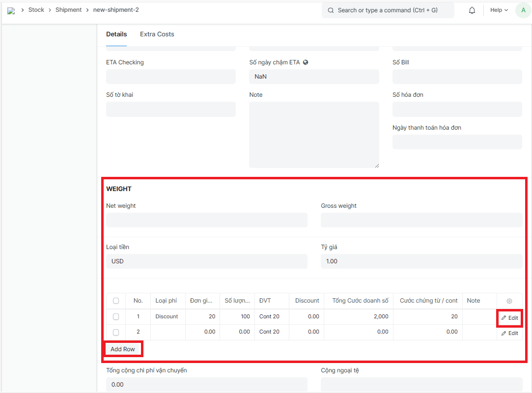
Task: Toggle the select-all rows checkbox in header
Action: tap(116, 301)
